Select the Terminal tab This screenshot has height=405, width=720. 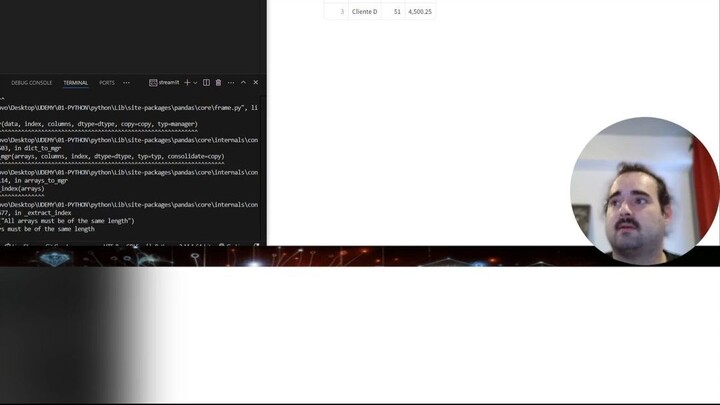[75, 83]
